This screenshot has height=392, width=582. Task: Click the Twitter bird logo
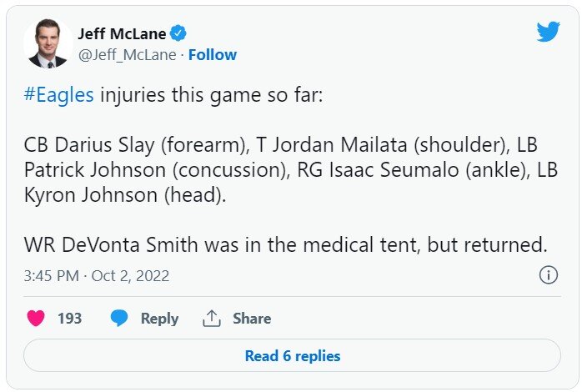coord(548,32)
